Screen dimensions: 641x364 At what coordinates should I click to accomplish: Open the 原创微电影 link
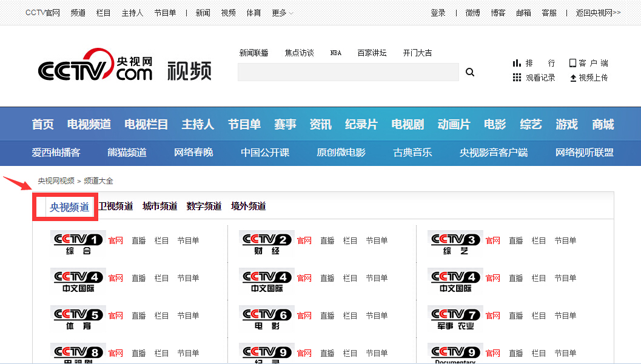[x=341, y=153]
